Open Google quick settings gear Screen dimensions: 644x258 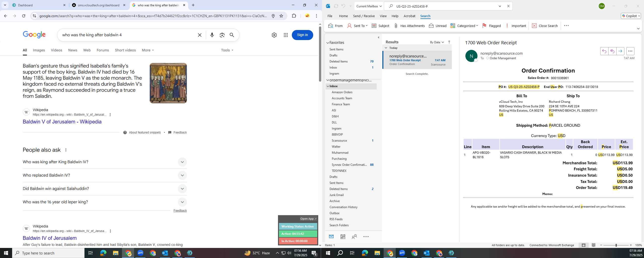[x=274, y=35]
